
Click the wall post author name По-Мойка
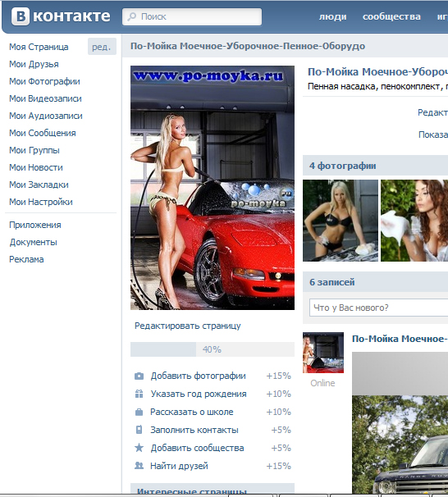[400, 339]
